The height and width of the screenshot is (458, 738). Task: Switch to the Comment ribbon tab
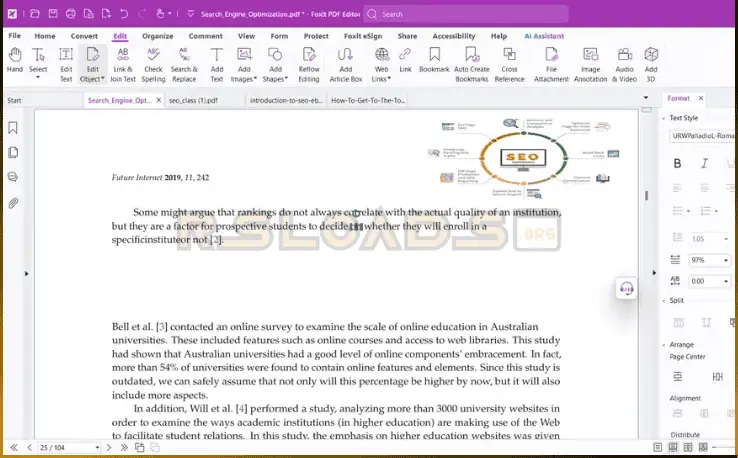click(205, 36)
